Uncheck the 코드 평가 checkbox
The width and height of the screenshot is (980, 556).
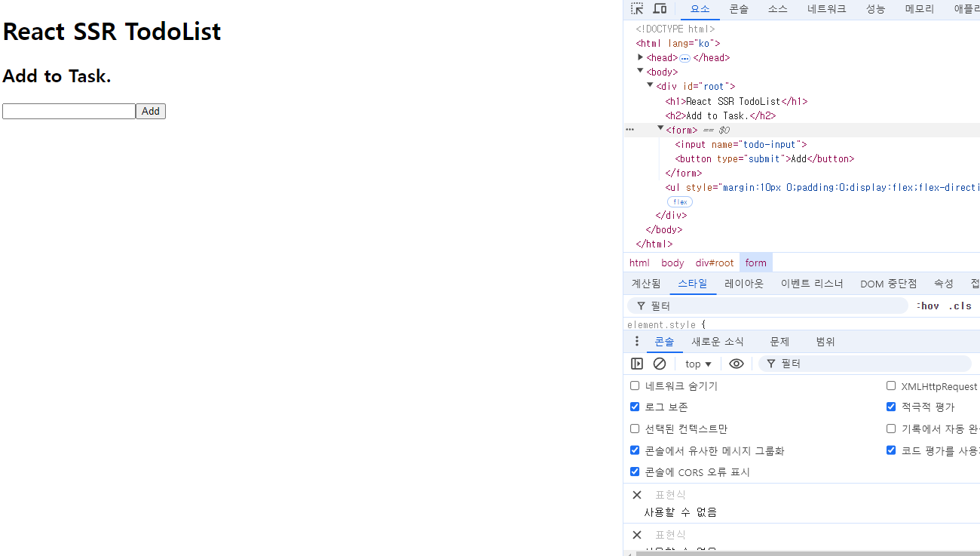click(x=891, y=450)
